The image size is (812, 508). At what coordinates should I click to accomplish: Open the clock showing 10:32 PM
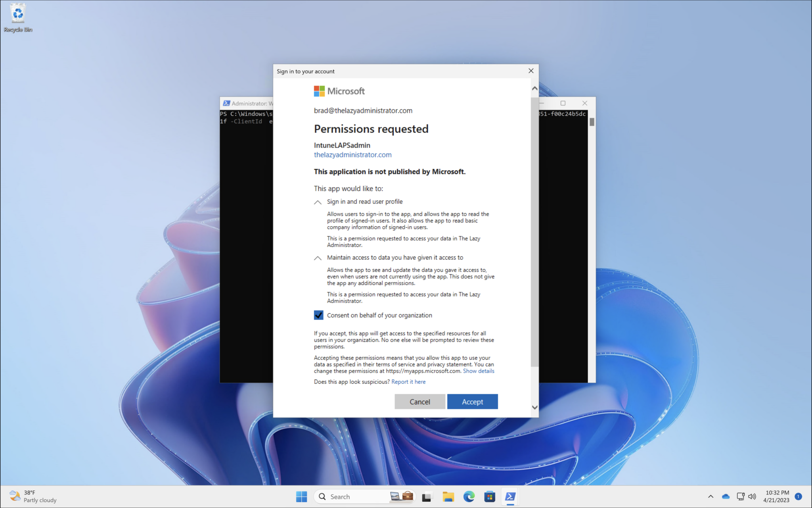click(776, 496)
